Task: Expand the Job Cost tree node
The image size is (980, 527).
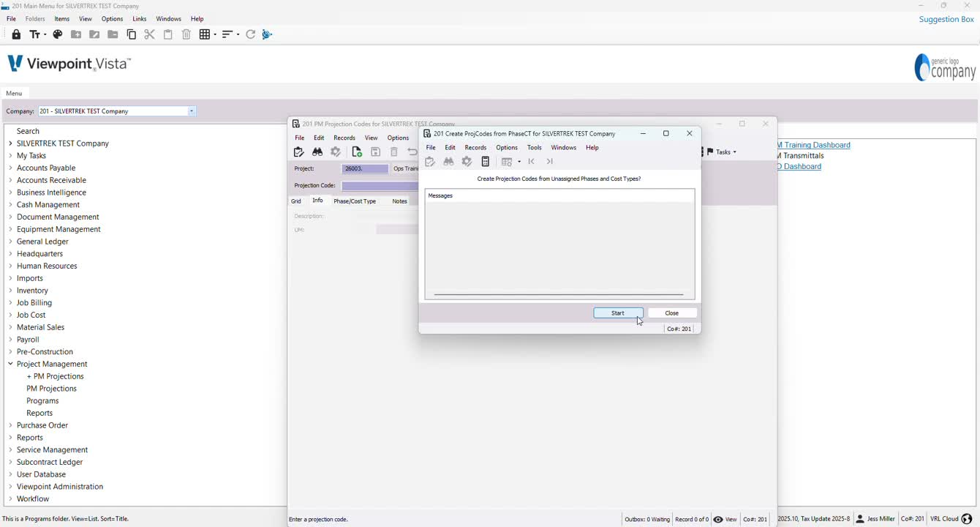Action: click(10, 315)
